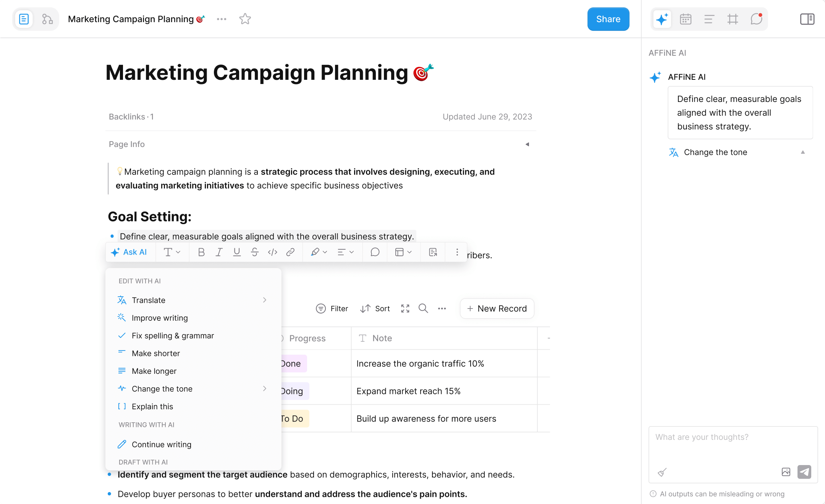Viewport: 825px width, 504px height.
Task: Select Make shorter from the AI menu
Action: coord(156,353)
